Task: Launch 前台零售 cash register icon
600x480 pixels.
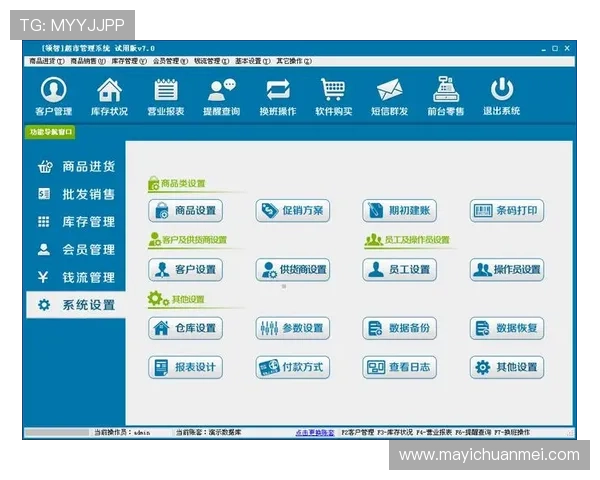Action: point(445,96)
